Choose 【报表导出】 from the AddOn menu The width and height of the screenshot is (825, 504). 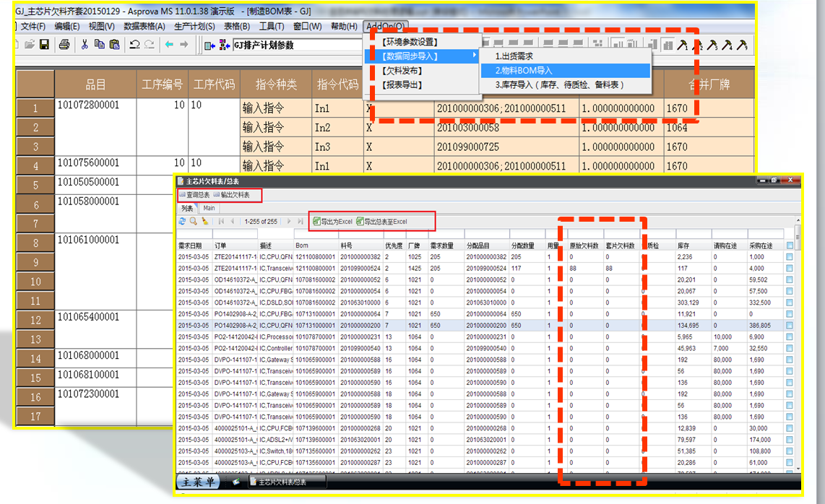pos(423,84)
